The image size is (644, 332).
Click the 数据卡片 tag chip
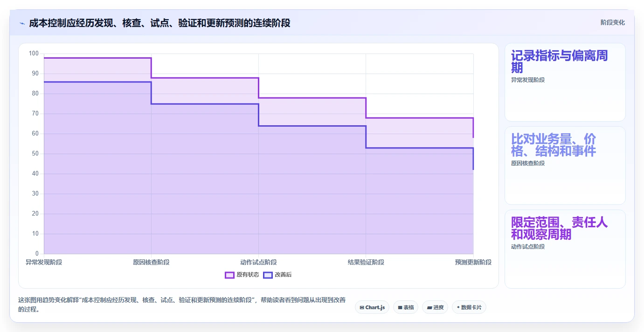(469, 307)
